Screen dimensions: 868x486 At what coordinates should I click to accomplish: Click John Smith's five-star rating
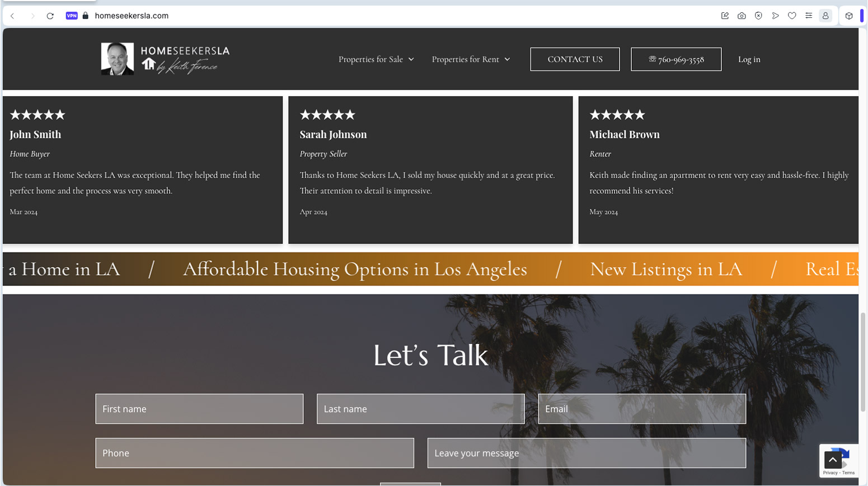pos(37,115)
